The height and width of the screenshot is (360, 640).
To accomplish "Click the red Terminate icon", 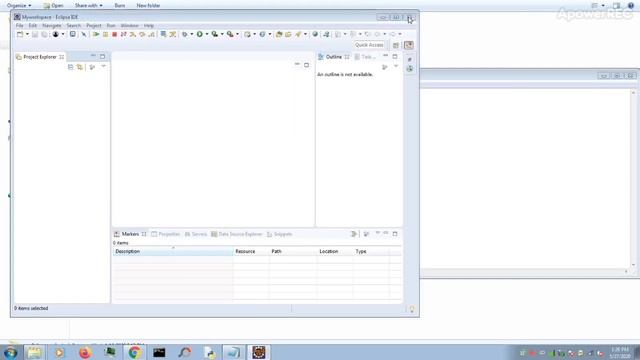I will (114, 34).
